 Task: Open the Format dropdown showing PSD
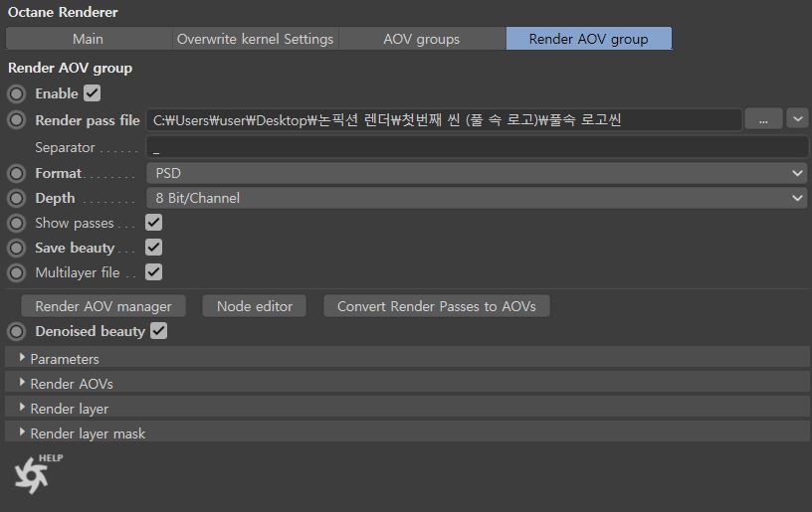click(477, 173)
